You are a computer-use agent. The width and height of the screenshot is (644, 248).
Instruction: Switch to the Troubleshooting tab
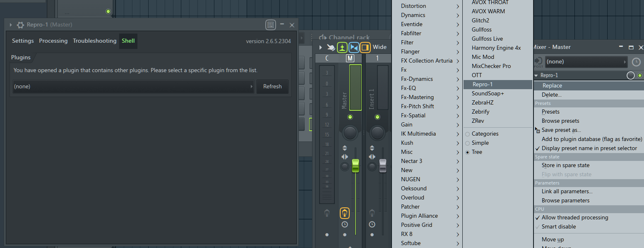pos(95,41)
